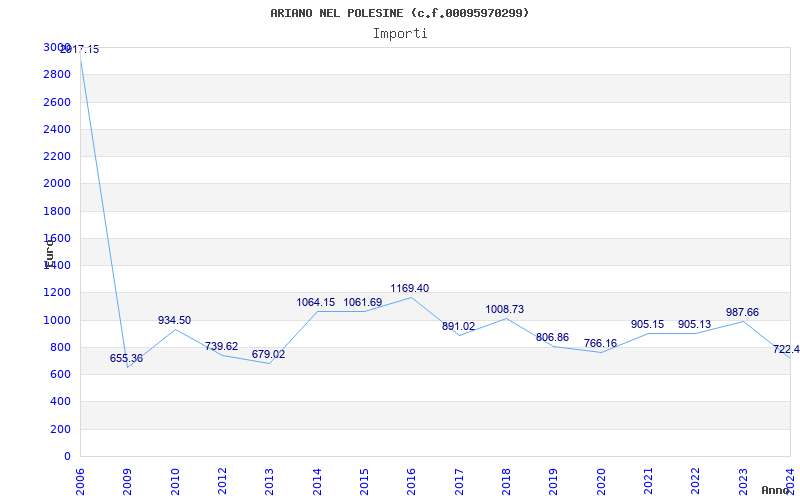The height and width of the screenshot is (500, 800).
Task: Select the 1061.69 data label
Action: [x=363, y=303]
